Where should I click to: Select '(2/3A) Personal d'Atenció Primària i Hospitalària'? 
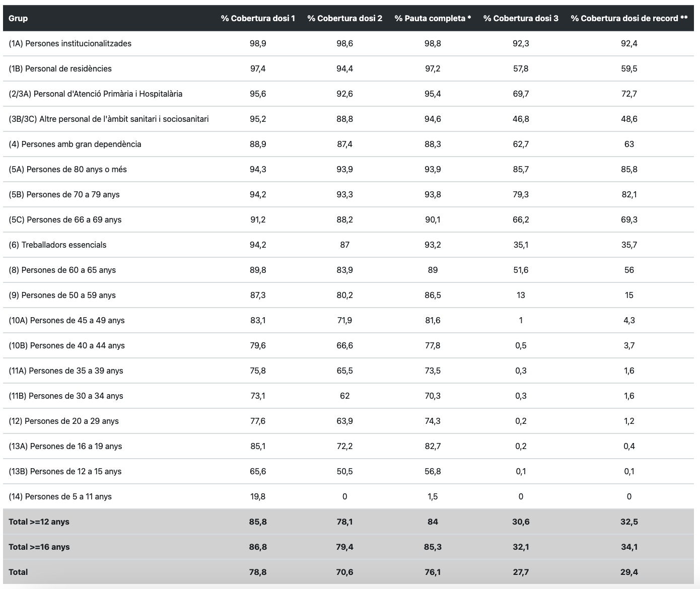pyautogui.click(x=96, y=94)
